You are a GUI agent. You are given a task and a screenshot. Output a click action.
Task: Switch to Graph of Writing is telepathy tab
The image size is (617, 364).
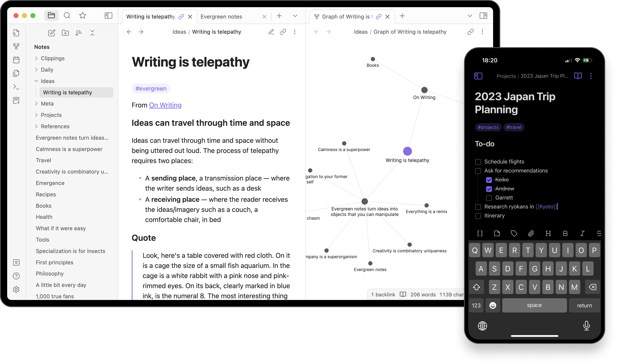(347, 16)
